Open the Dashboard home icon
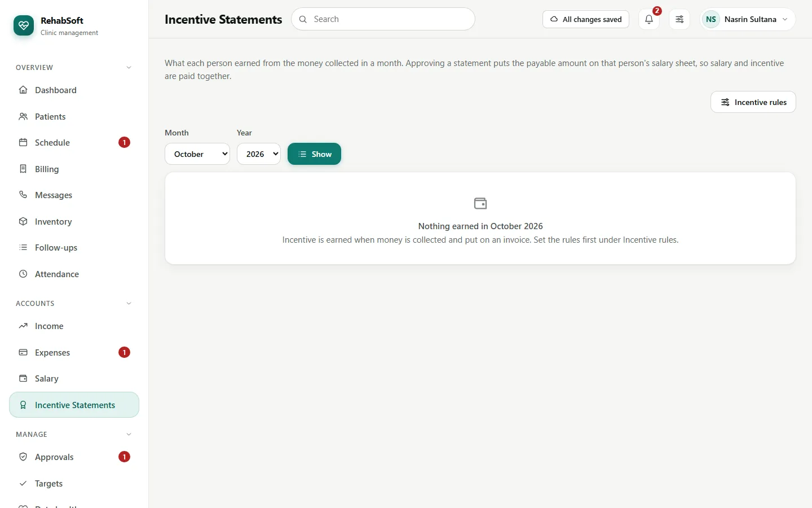The image size is (812, 508). 23,90
